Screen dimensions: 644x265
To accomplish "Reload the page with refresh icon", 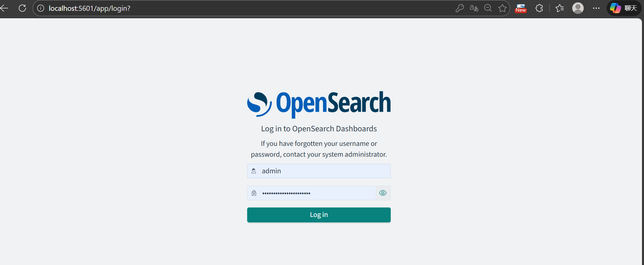I will 22,8.
